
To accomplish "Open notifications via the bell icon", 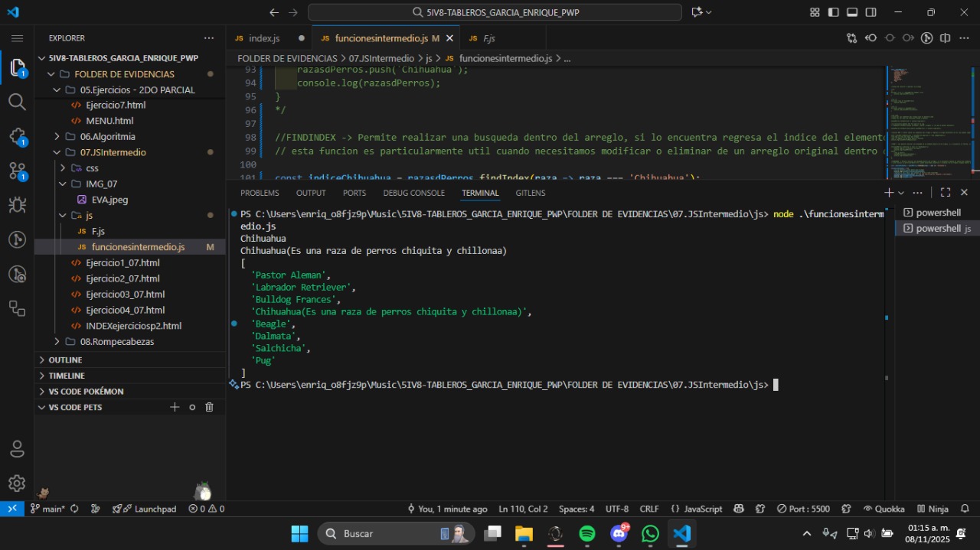I will (964, 509).
